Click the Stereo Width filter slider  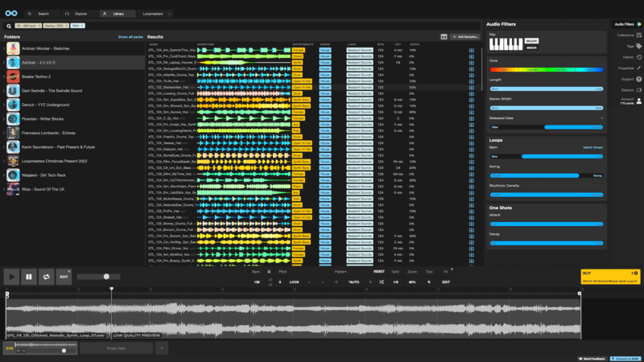coord(547,108)
